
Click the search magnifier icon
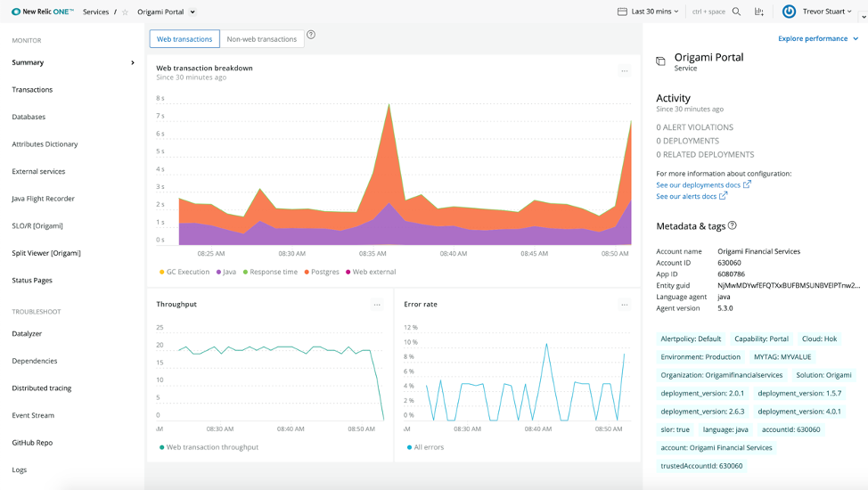(736, 11)
